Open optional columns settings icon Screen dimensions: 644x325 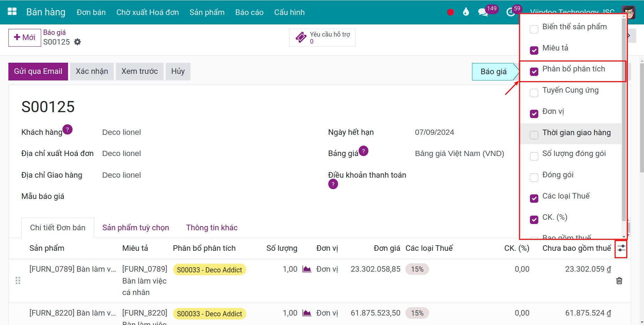621,248
